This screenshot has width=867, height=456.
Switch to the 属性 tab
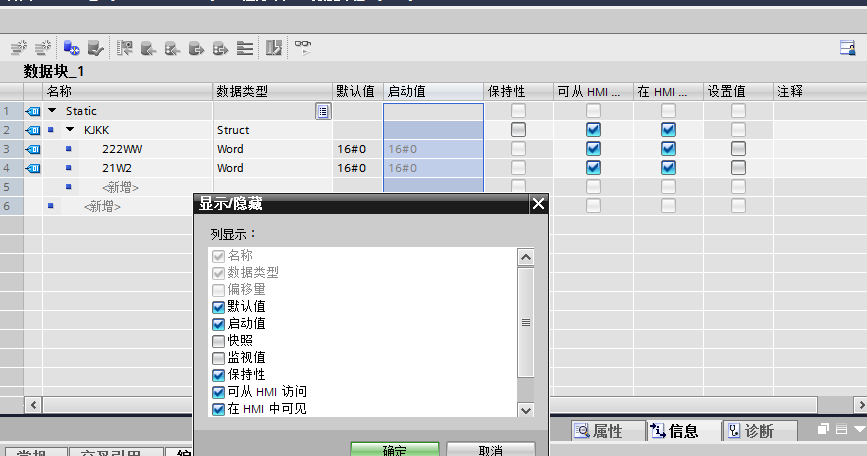(608, 431)
